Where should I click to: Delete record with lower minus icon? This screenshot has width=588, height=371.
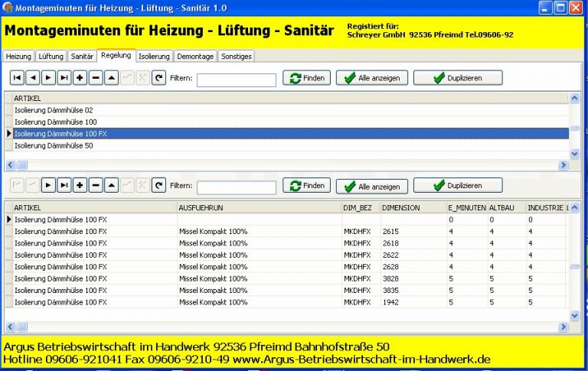96,185
